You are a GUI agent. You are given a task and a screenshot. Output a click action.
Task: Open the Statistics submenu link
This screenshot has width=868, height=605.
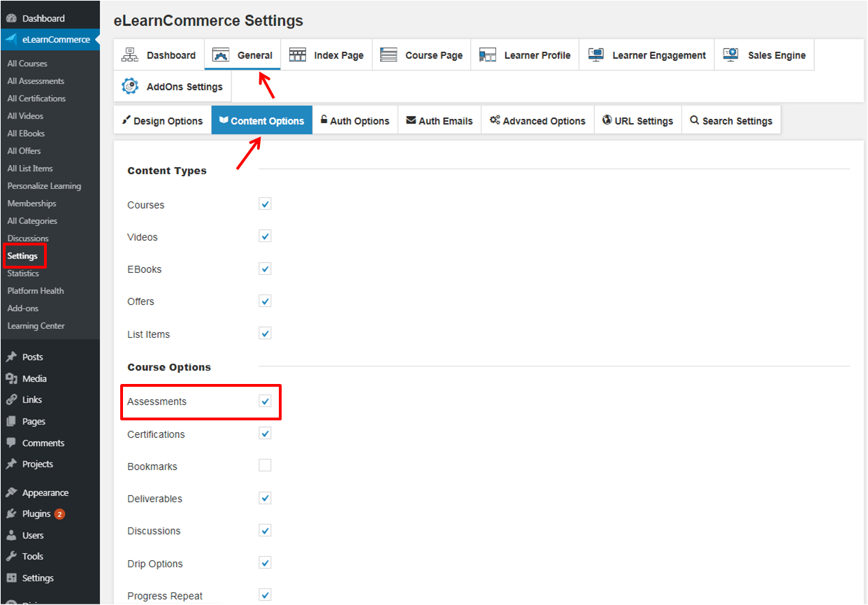click(23, 273)
